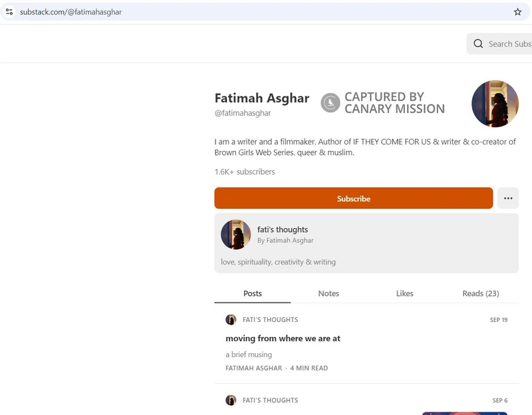The height and width of the screenshot is (415, 532).
Task: Open the three-dot options menu beside Subscribe
Action: 508,198
